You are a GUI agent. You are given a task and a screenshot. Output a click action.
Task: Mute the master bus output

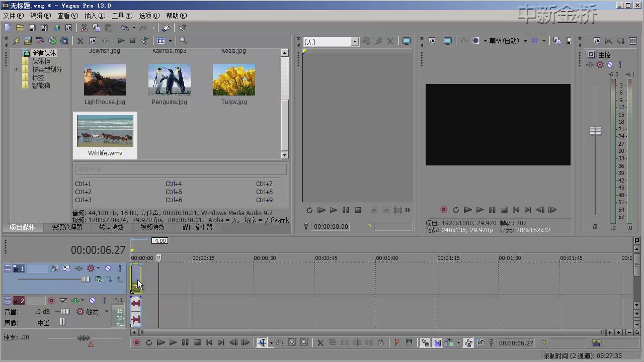pyautogui.click(x=610, y=65)
